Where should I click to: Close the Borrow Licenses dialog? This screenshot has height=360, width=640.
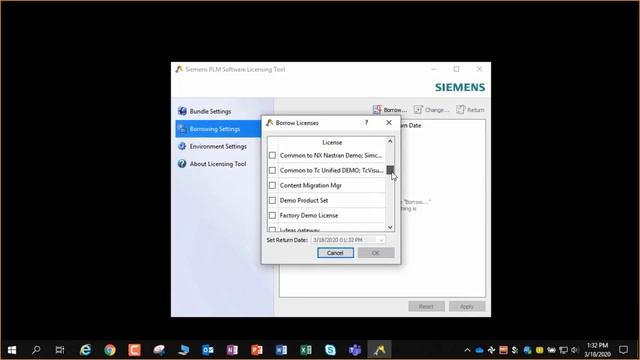389,122
